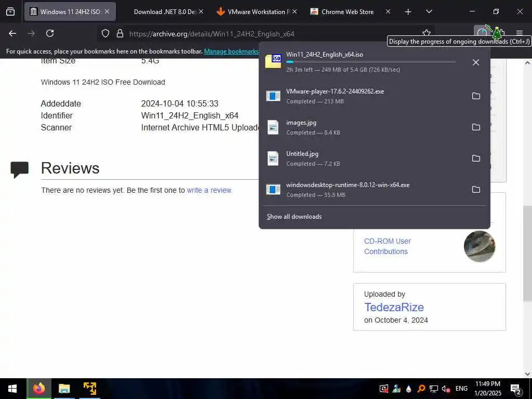Viewport: 532px width, 399px height.
Task: Open write a review link
Action: coord(209,190)
